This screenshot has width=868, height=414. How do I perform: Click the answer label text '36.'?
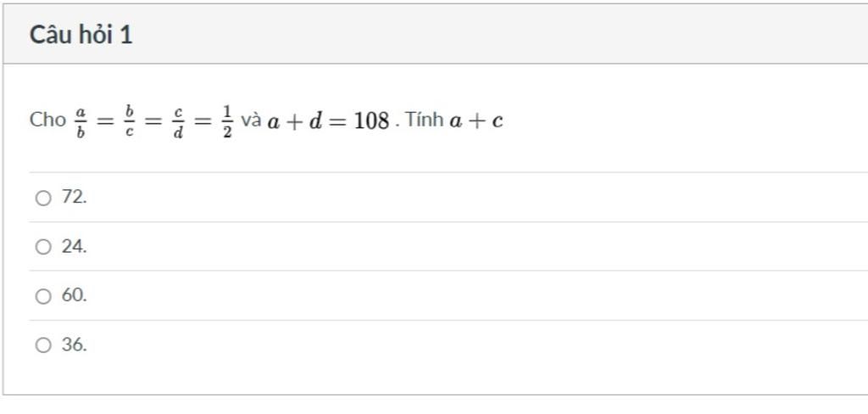click(75, 344)
